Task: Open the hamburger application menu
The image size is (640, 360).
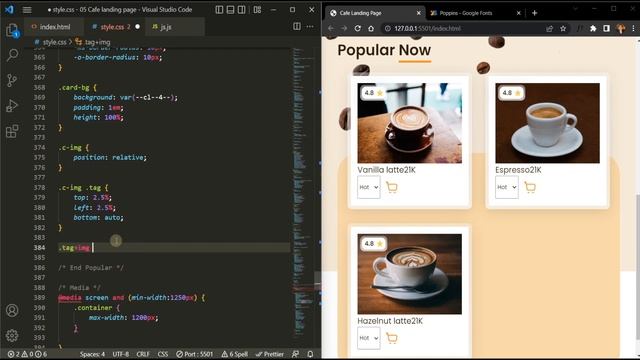Action: pos(27,9)
